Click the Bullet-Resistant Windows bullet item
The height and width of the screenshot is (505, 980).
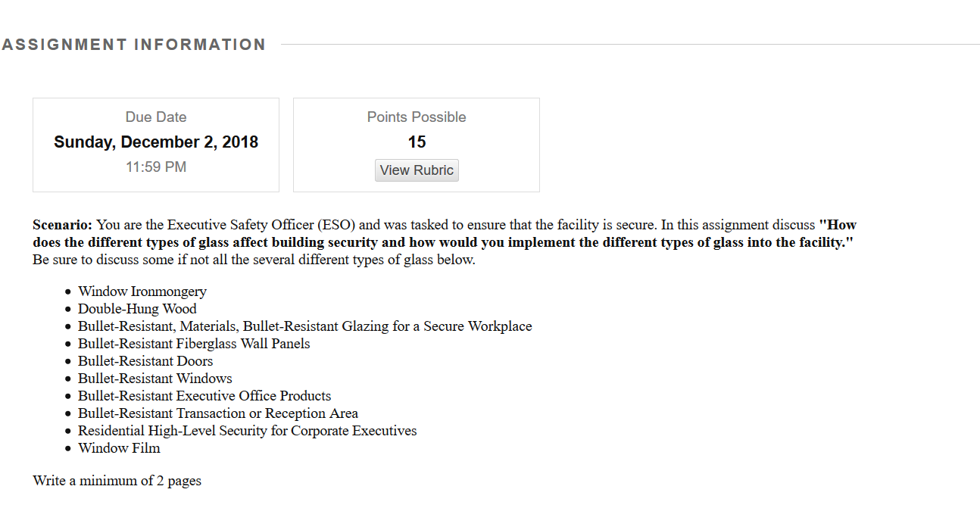coord(155,379)
